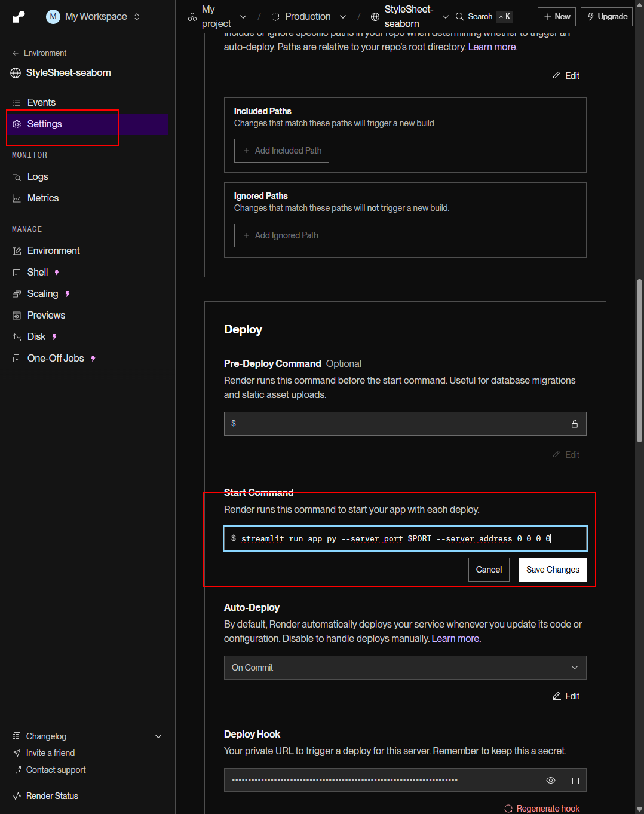The image size is (644, 814).
Task: Go back to Environment
Action: [x=39, y=53]
